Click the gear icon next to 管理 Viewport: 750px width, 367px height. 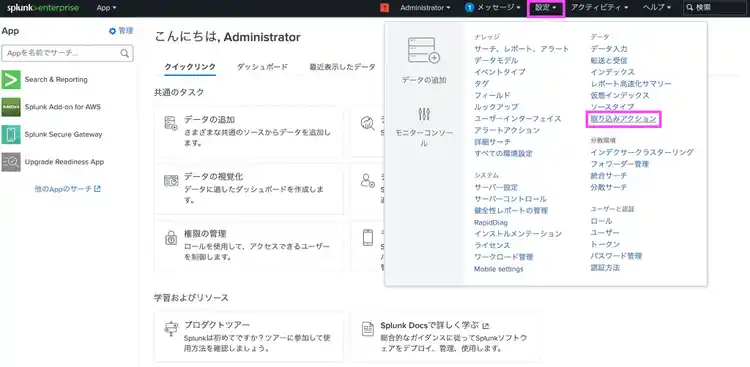(x=112, y=31)
